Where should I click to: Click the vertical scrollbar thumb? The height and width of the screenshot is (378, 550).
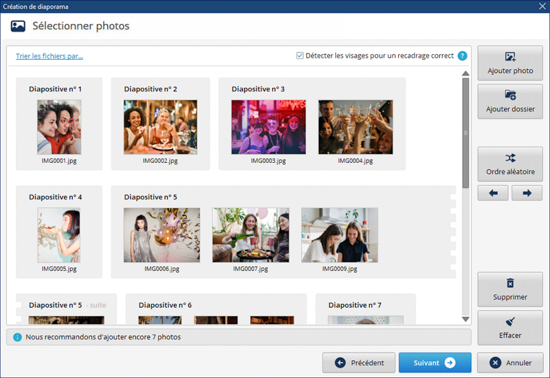pos(465,133)
